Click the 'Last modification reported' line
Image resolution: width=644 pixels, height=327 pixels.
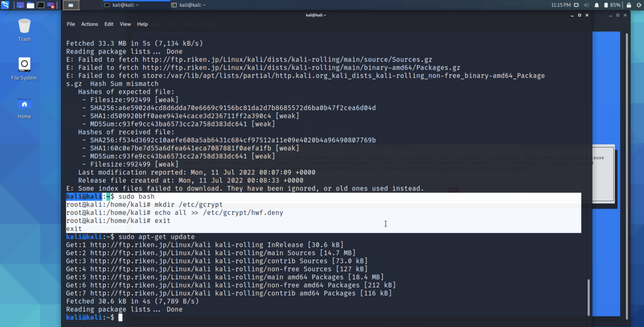tap(197, 172)
